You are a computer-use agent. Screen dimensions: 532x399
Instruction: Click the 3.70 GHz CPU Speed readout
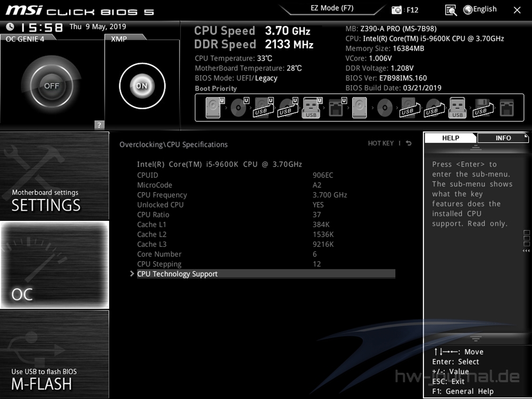coord(288,31)
